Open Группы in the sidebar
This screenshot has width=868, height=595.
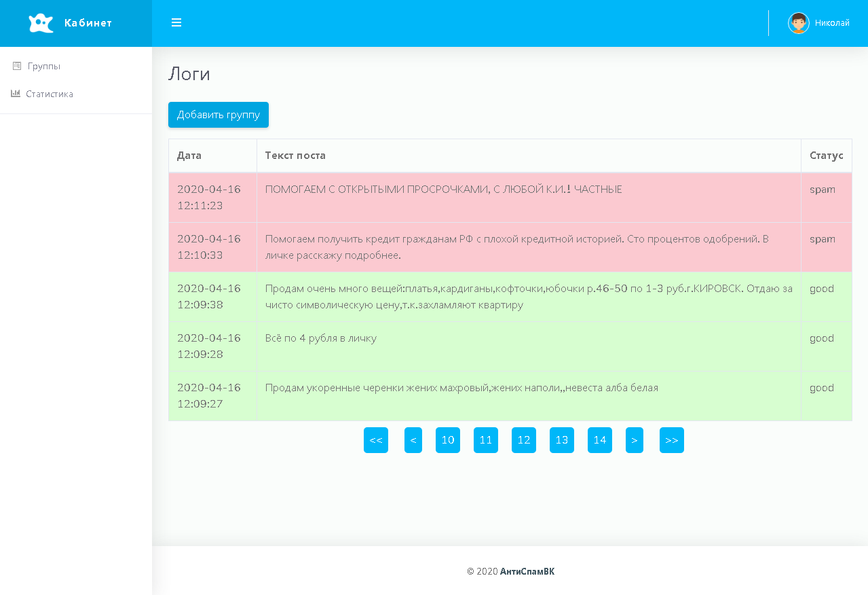click(44, 66)
